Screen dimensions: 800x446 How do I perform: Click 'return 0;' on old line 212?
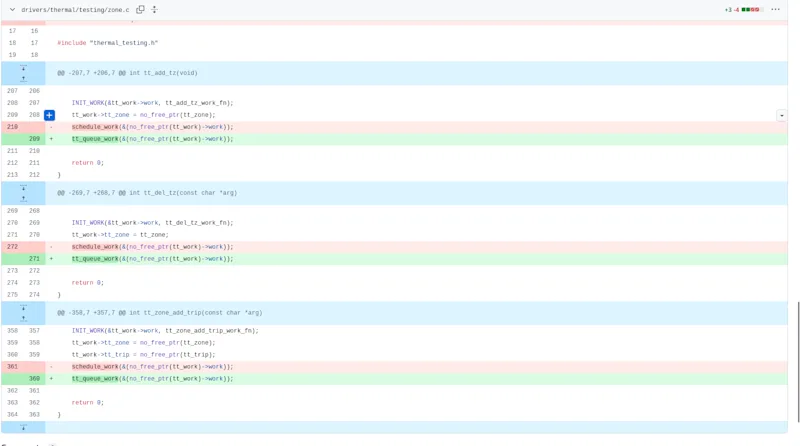[87, 163]
